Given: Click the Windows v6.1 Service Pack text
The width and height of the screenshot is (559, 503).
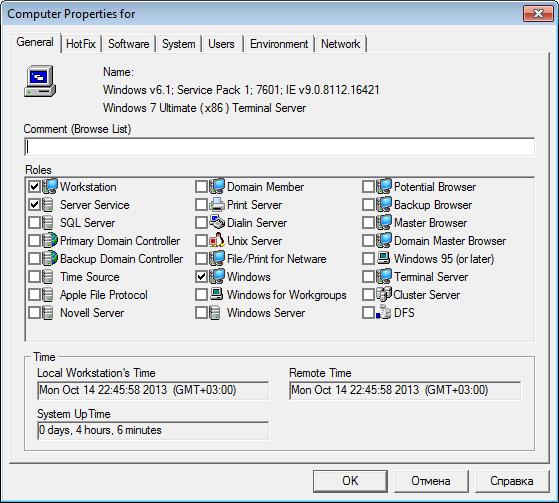Looking at the screenshot, I should point(241,90).
